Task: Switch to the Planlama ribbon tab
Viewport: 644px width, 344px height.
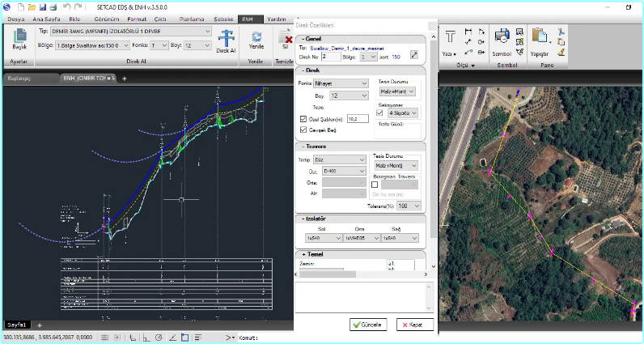Action: pyautogui.click(x=192, y=19)
